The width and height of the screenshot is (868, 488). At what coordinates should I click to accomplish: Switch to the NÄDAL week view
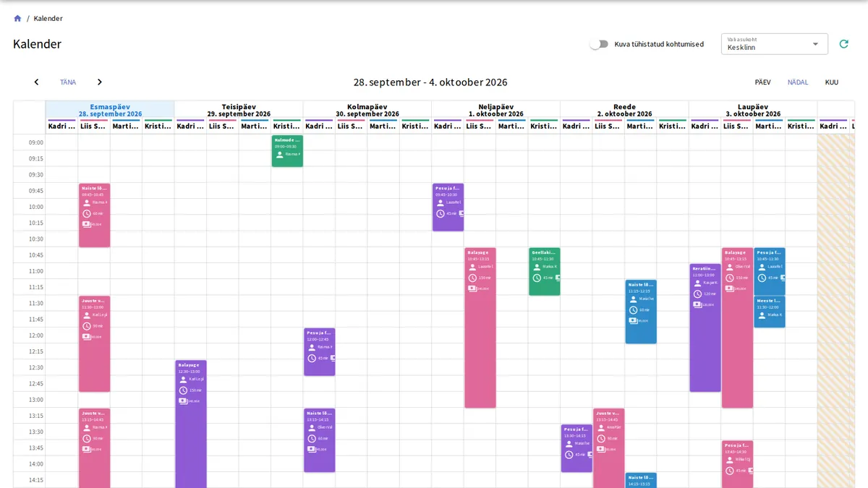(798, 82)
